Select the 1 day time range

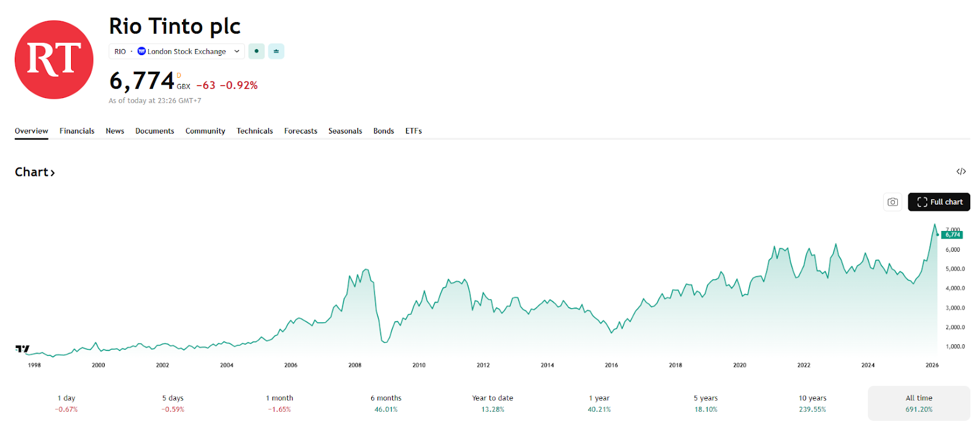66,403
